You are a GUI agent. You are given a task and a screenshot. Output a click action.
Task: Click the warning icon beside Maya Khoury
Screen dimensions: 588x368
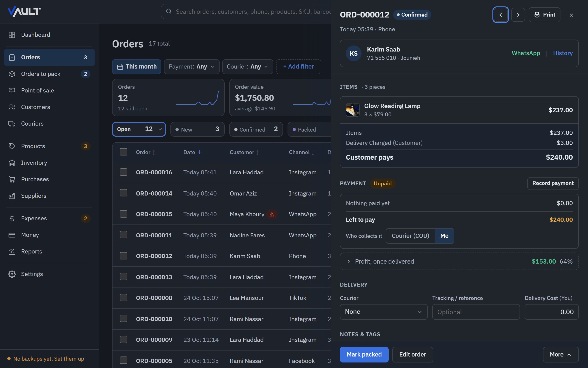tap(272, 214)
